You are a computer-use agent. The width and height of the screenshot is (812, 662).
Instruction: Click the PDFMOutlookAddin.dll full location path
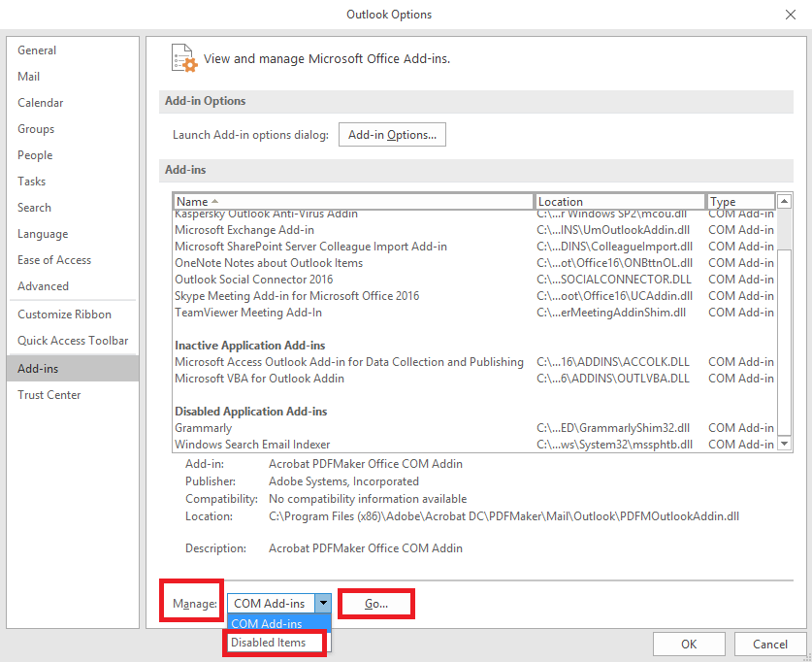pos(503,516)
